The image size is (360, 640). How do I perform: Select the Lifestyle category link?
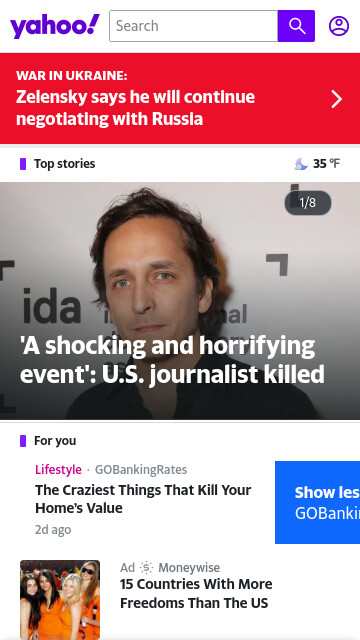pyautogui.click(x=58, y=470)
